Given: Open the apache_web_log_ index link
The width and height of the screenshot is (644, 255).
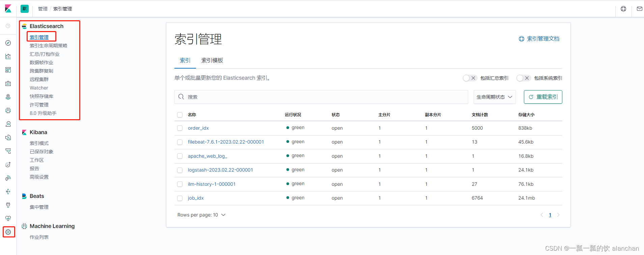Looking at the screenshot, I should pyautogui.click(x=207, y=156).
